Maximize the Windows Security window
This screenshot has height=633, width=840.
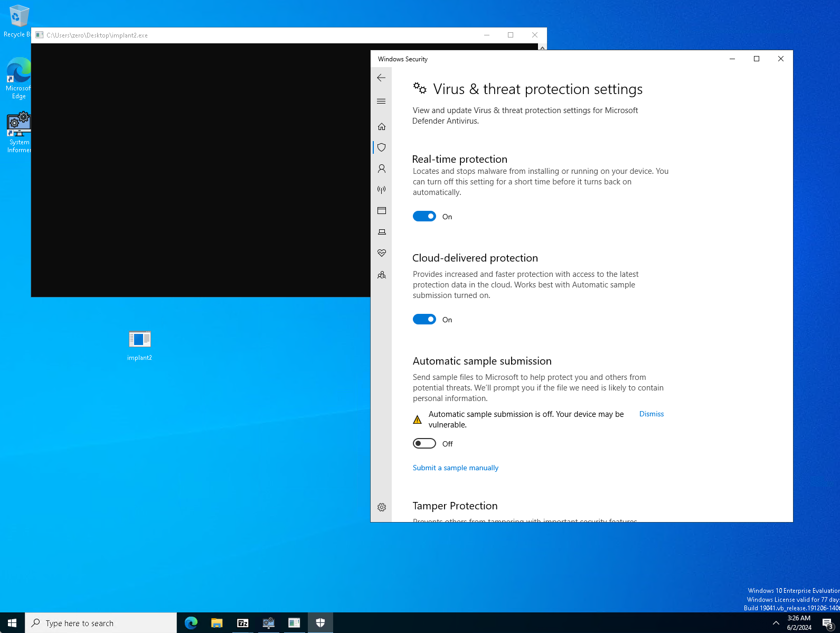[757, 59]
